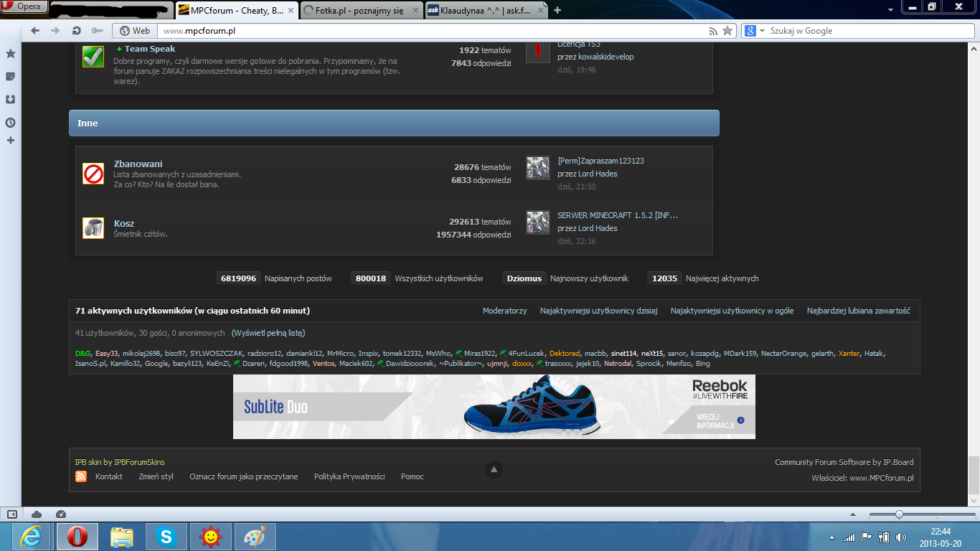Click the Web site info badge
Viewport: 980px width, 551px height.
coord(135,31)
